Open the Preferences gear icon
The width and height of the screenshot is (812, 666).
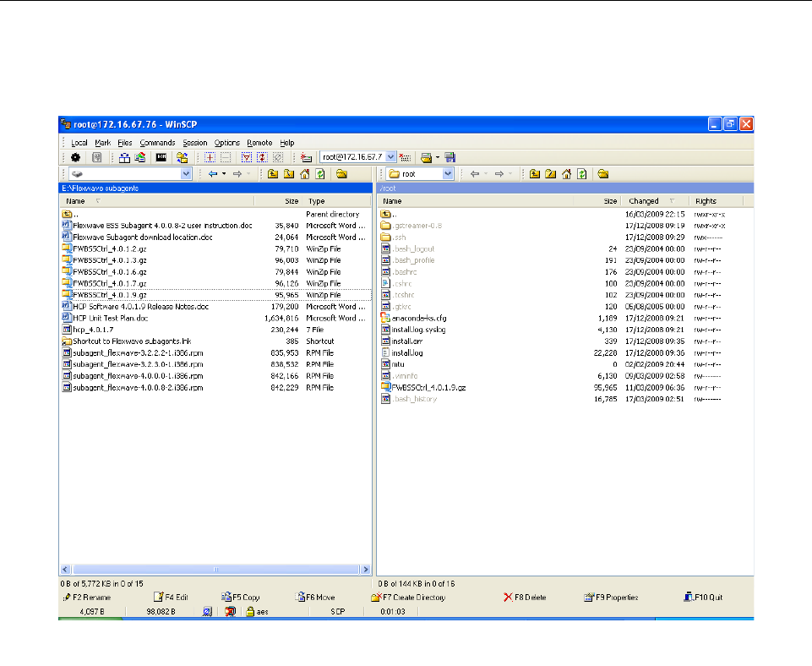pos(75,157)
